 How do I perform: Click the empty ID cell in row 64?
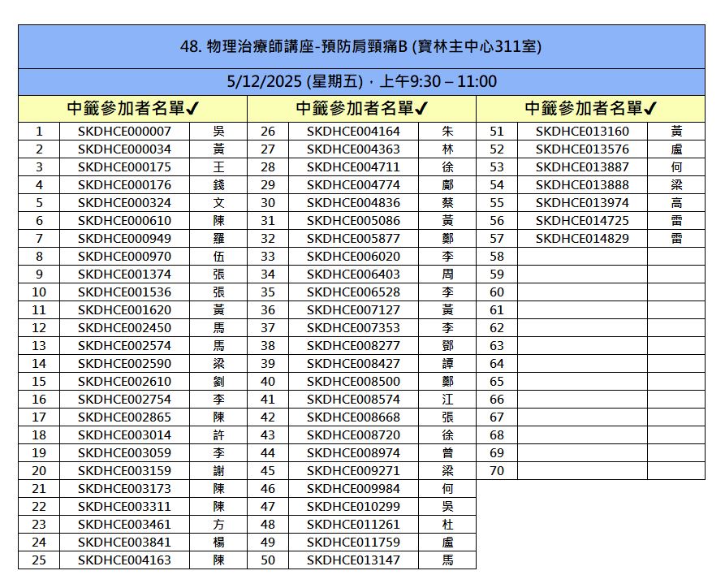[x=582, y=364]
